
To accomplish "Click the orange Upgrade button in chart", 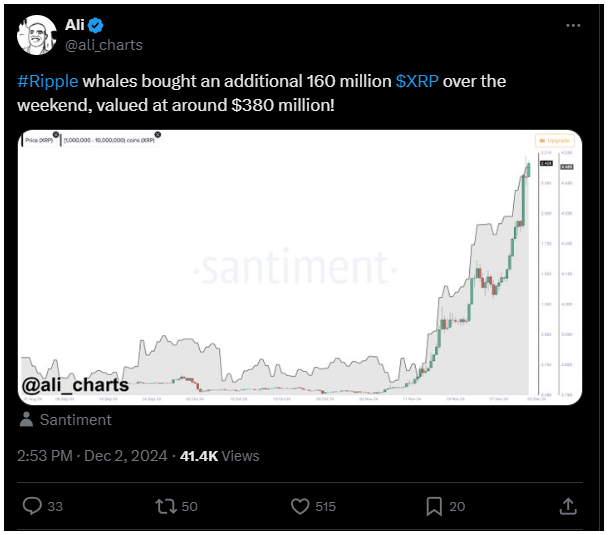I will [554, 140].
